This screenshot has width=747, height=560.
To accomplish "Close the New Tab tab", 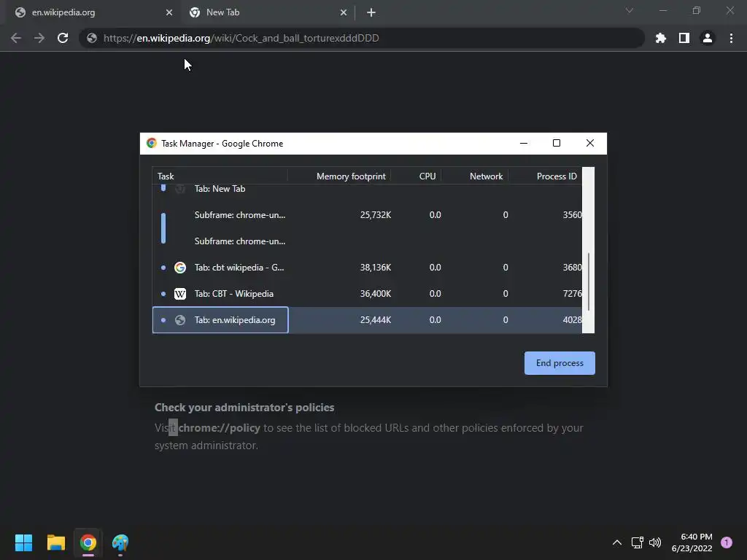I will (x=344, y=12).
